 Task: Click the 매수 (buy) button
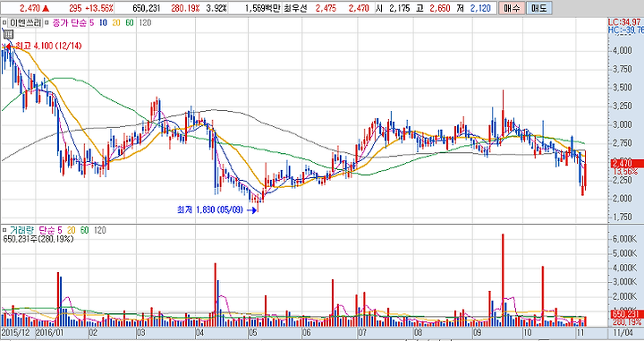pos(512,8)
